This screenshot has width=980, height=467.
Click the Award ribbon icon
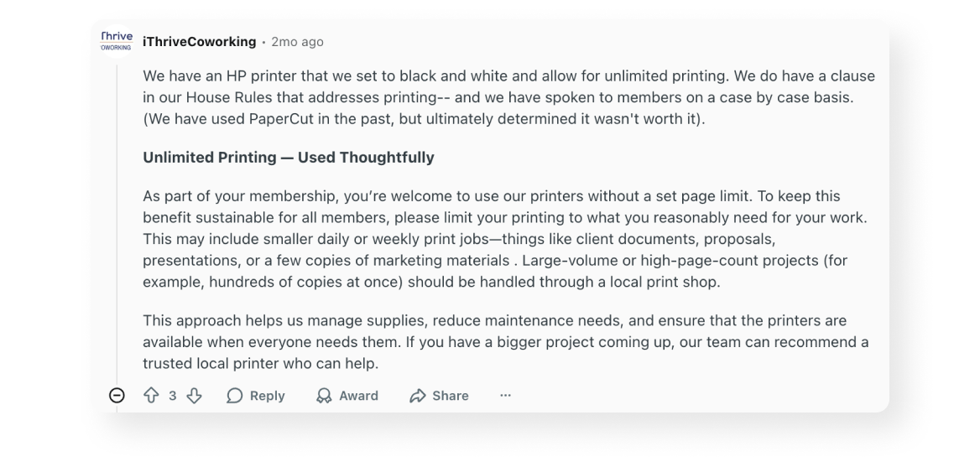point(324,396)
